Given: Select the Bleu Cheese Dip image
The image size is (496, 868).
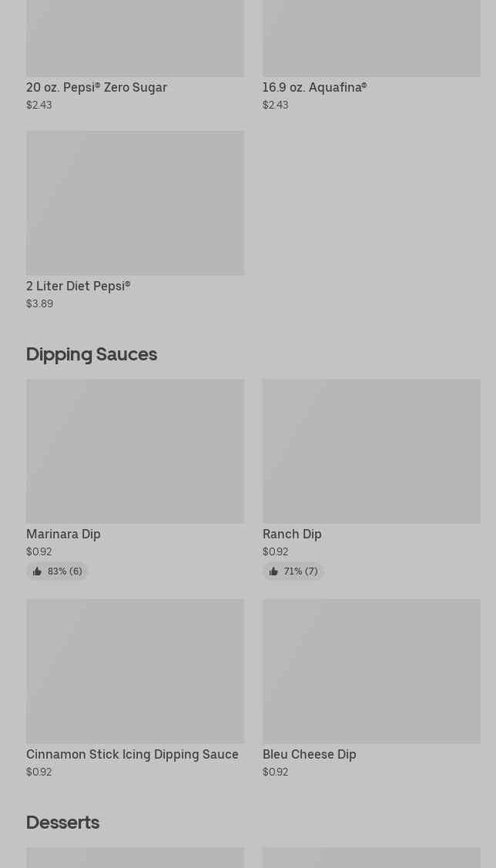Looking at the screenshot, I should click(371, 671).
